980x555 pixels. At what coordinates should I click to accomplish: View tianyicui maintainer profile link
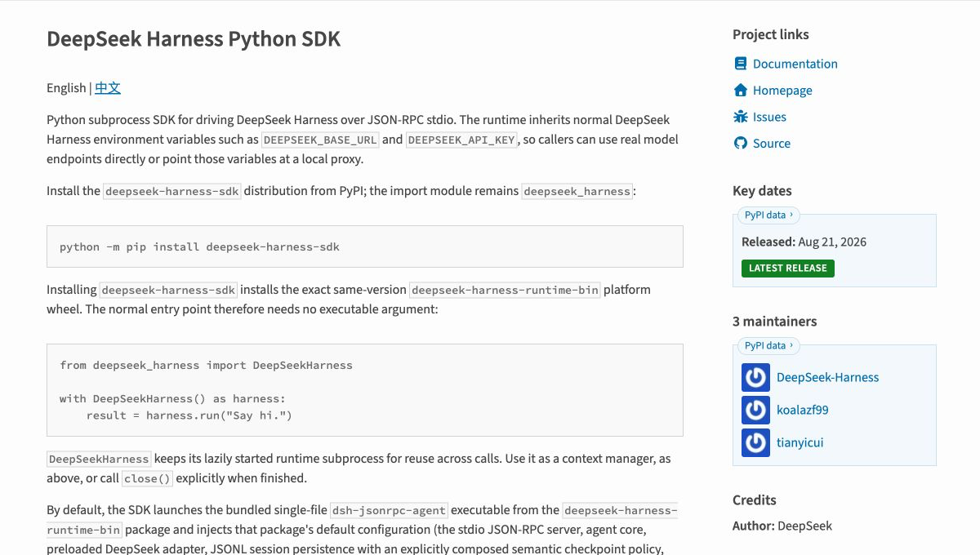coord(800,442)
